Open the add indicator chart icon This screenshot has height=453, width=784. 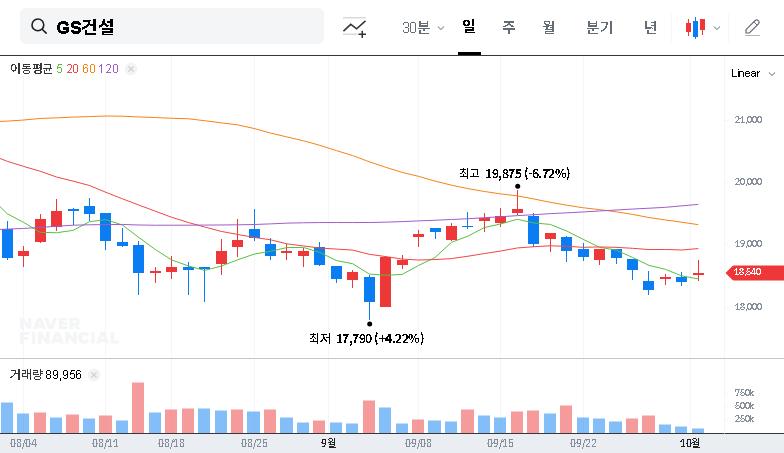tap(354, 28)
